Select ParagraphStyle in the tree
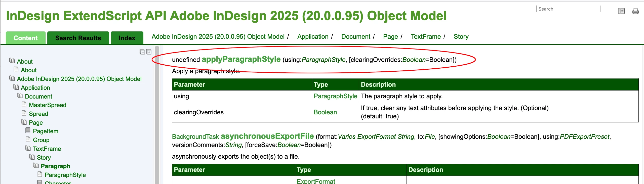 (x=65, y=175)
